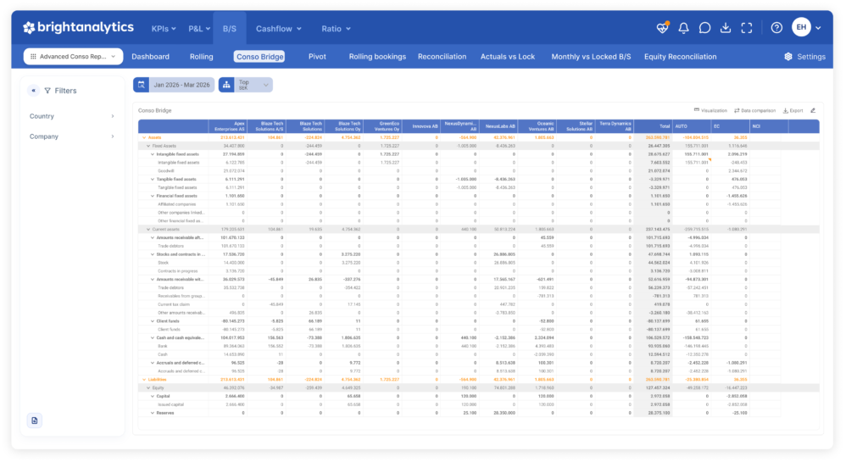Open the KPIs menu
The width and height of the screenshot is (868, 462).
(x=164, y=29)
